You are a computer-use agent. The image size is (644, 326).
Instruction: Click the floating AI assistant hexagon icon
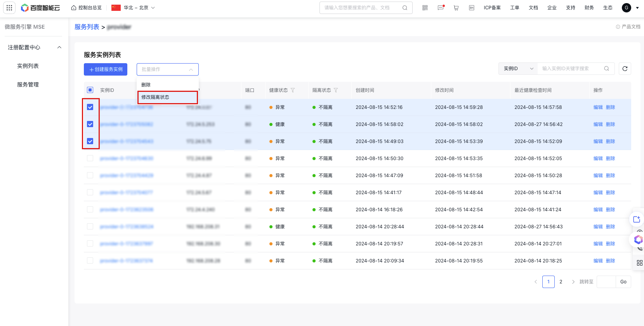(x=638, y=240)
